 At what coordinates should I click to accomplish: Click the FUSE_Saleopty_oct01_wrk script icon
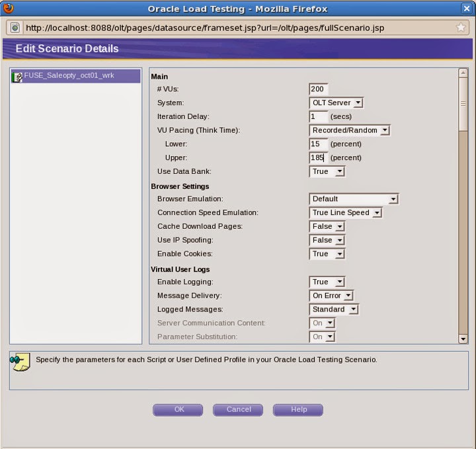click(x=17, y=77)
